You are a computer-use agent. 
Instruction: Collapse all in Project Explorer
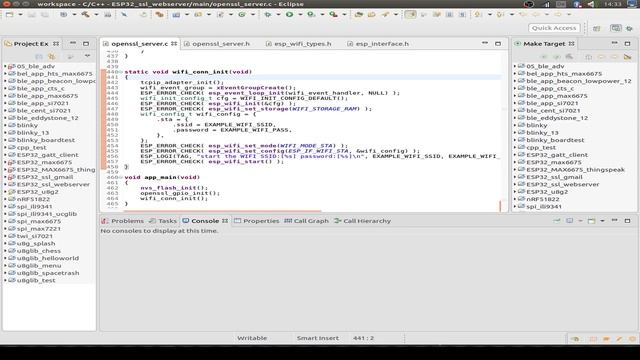tap(39, 56)
